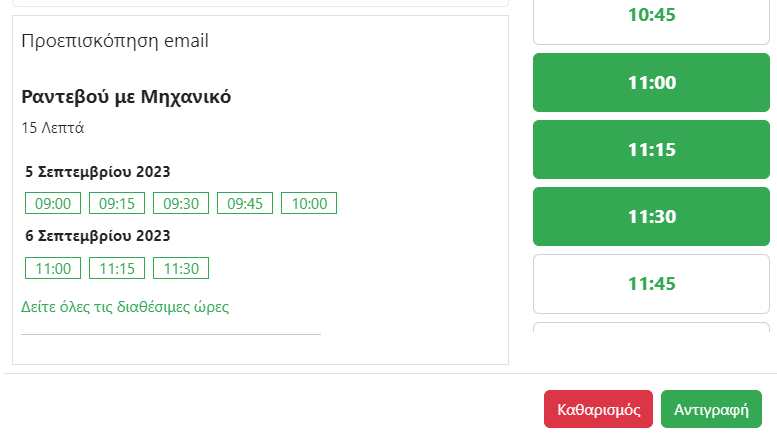The height and width of the screenshot is (447, 777).
Task: Deselect the green 11:00 slot button
Action: pos(652,83)
